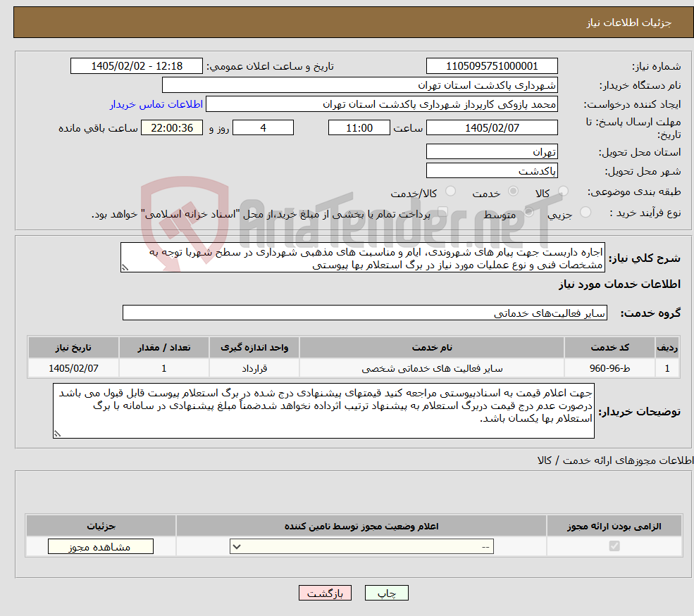The width and height of the screenshot is (694, 616).
Task: Click the واحد اندازه گیری column header
Action: (x=254, y=348)
